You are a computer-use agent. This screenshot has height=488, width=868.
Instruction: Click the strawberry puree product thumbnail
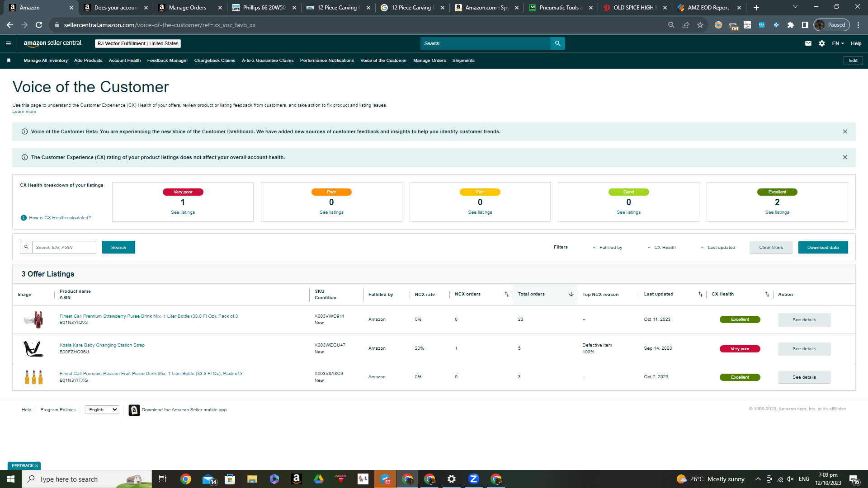click(34, 319)
